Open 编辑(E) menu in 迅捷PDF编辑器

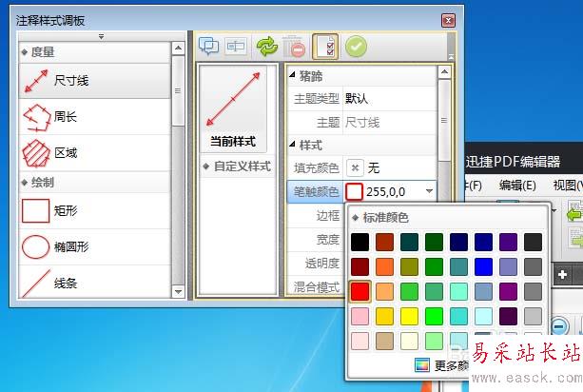517,185
